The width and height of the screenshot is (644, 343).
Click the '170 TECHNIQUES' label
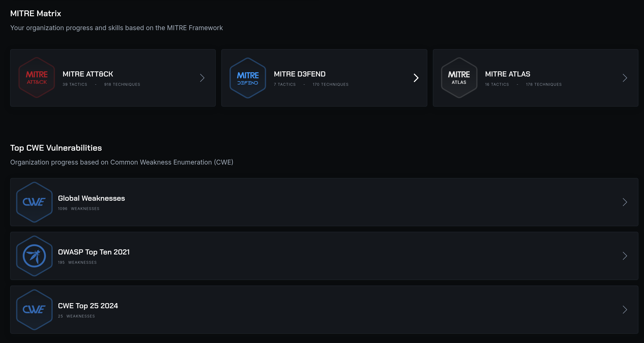[330, 84]
